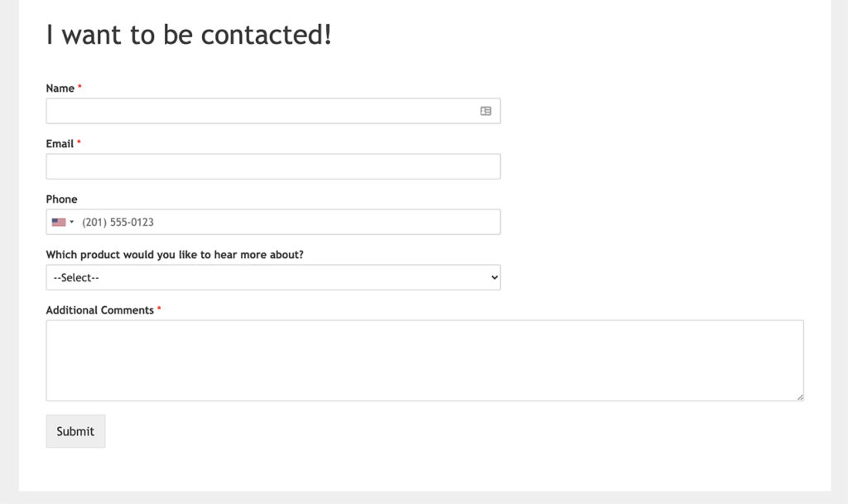This screenshot has height=504, width=848.
Task: Click the Phone label
Action: tap(60, 199)
